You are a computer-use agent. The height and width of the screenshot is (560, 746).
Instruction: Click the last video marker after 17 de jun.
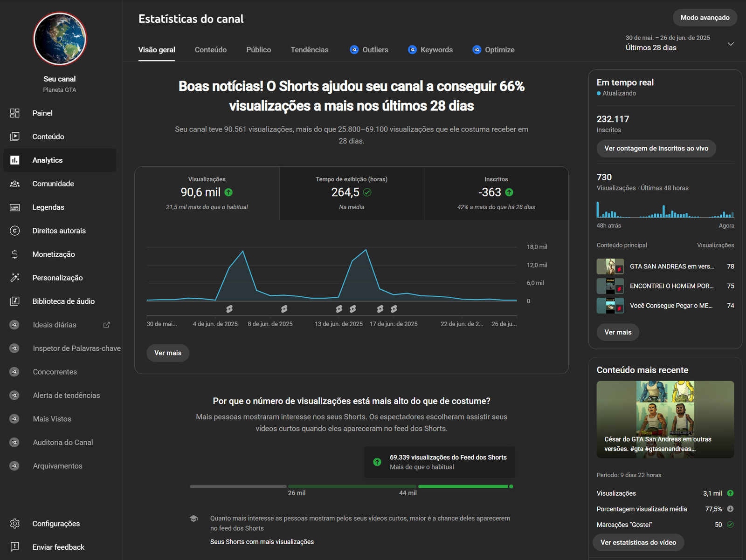pyautogui.click(x=394, y=309)
